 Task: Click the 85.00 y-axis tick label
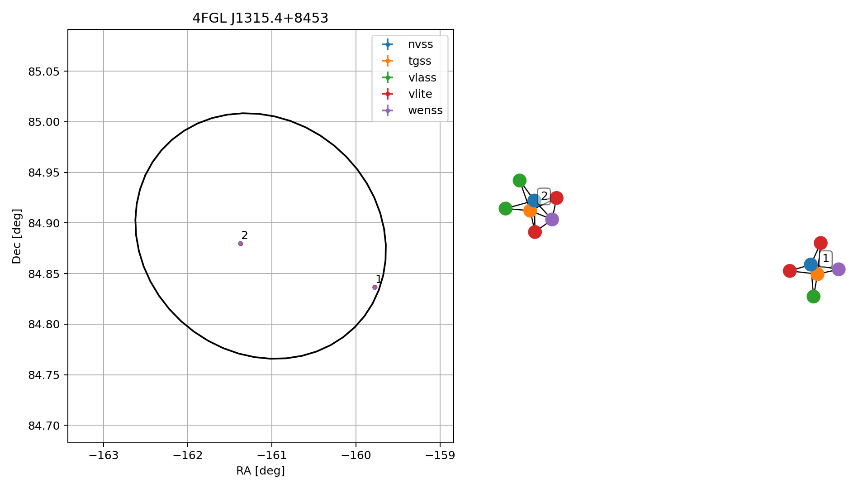(44, 122)
